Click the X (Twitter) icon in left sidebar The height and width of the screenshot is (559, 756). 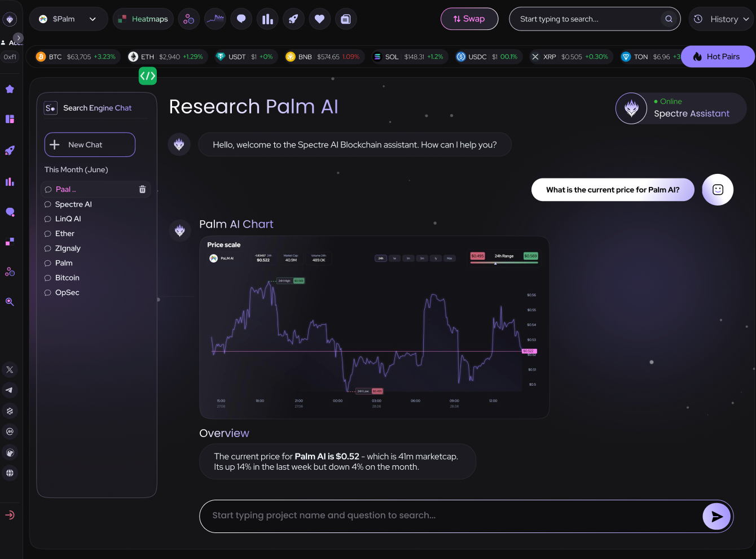click(x=10, y=369)
